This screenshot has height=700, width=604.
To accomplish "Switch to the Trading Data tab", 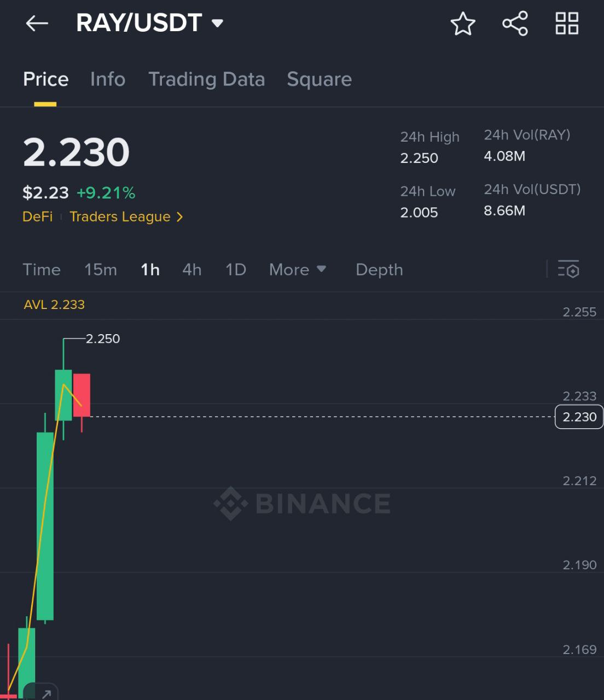I will click(x=207, y=80).
